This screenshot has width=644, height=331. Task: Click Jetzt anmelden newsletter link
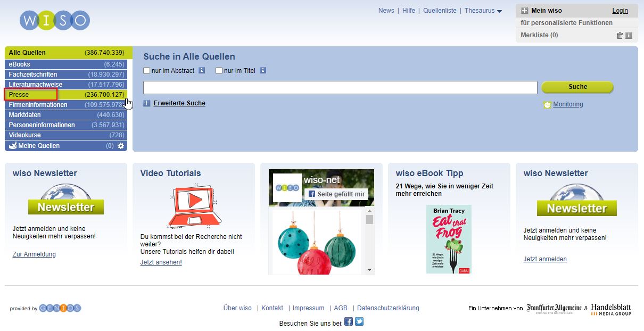pyautogui.click(x=545, y=259)
